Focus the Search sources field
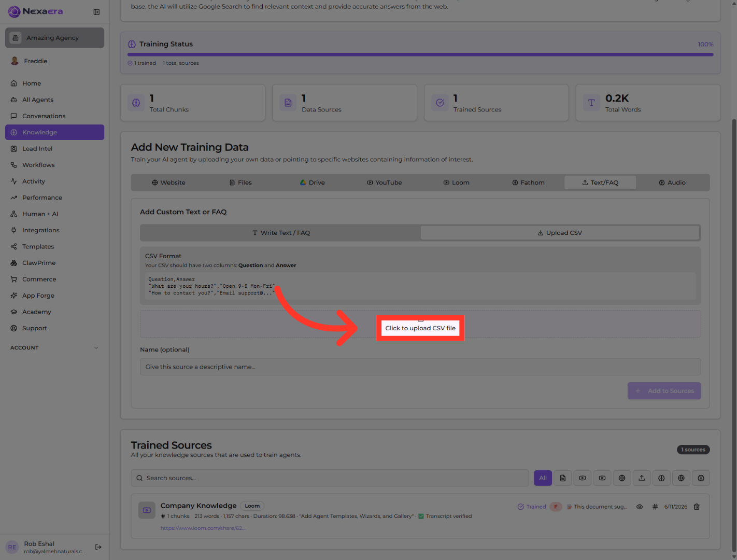This screenshot has width=737, height=560. click(x=330, y=478)
